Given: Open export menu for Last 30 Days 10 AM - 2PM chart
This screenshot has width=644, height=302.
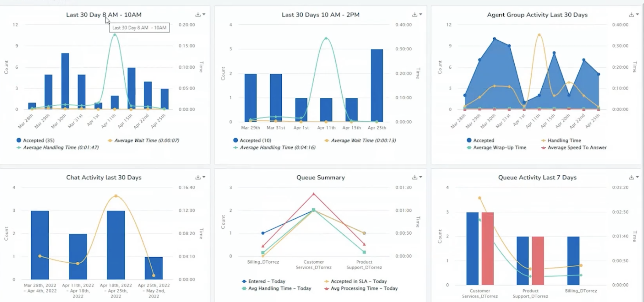Looking at the screenshot, I should point(417,15).
